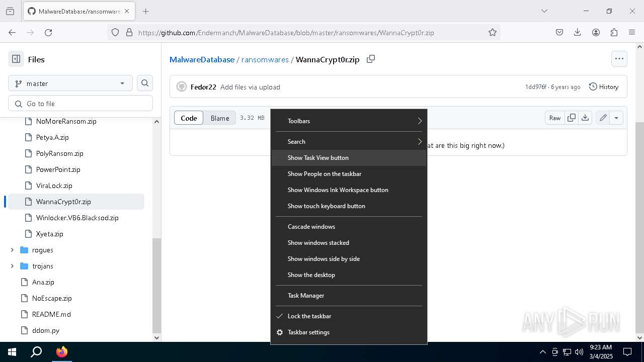List all tabs dropdown arrow
644x362 pixels.
tap(544, 11)
